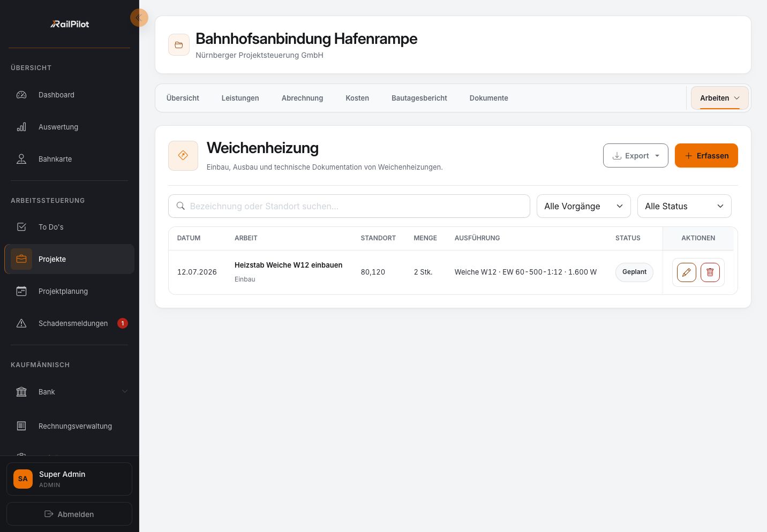Click the search magnifier icon
Viewport: 767px width, 532px height.
[x=181, y=206]
